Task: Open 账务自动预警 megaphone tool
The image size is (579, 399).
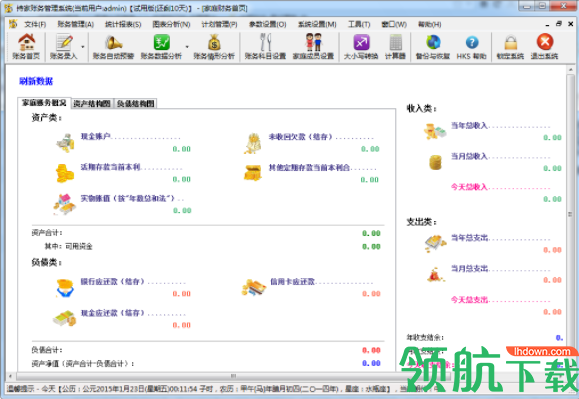Action: pyautogui.click(x=113, y=47)
